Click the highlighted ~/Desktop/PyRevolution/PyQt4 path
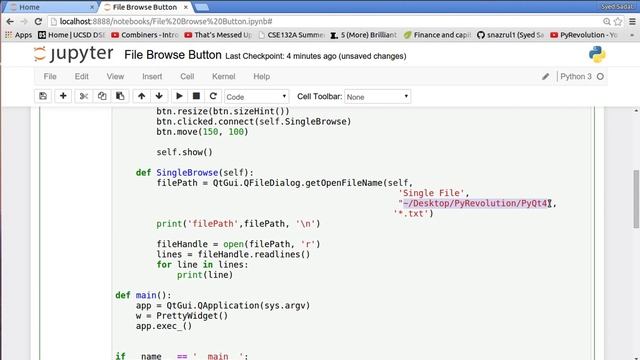Screen dimensions: 640x360 (476, 203)
